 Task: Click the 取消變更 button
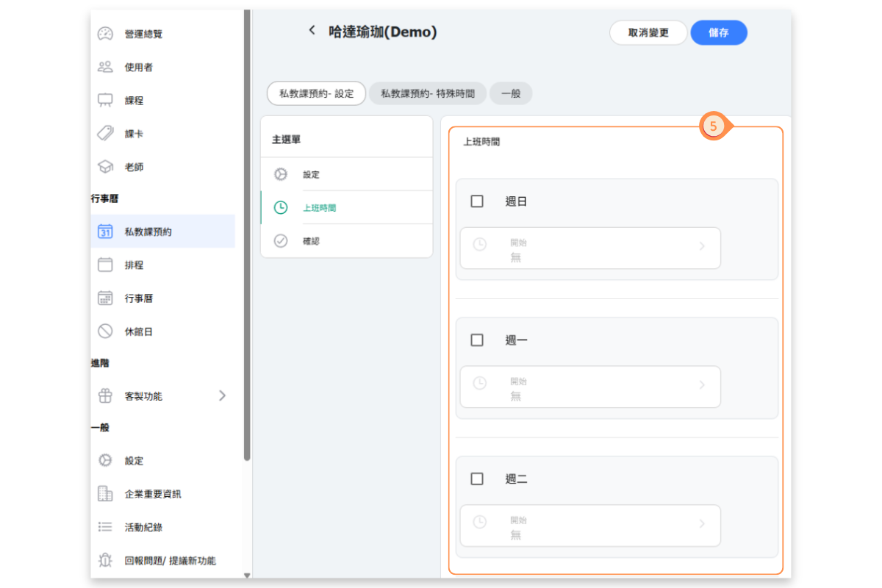(x=648, y=33)
